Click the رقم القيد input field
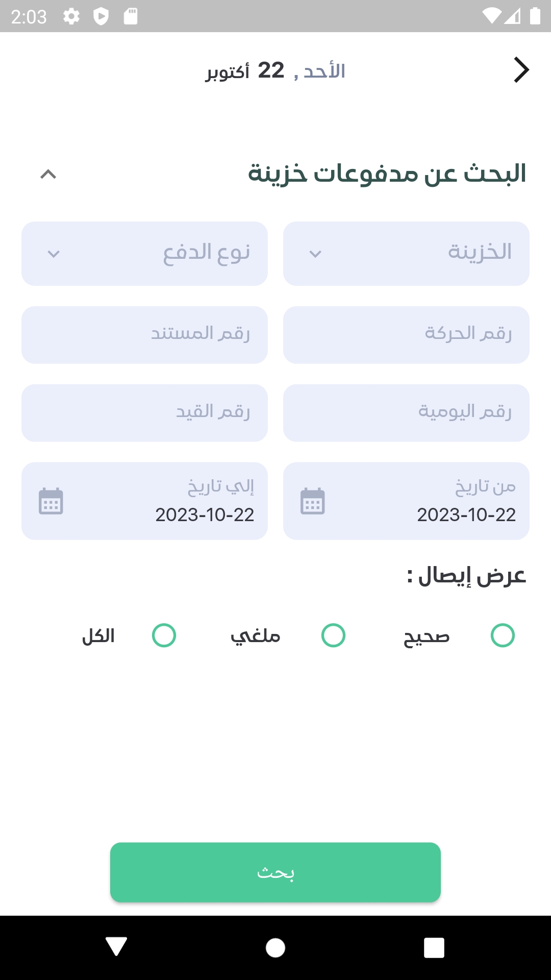The image size is (551, 980). click(144, 413)
